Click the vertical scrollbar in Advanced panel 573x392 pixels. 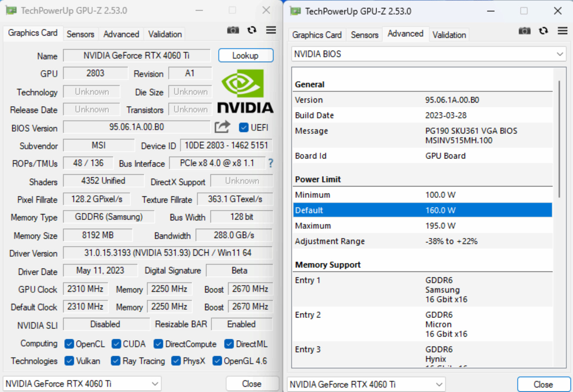[559, 139]
